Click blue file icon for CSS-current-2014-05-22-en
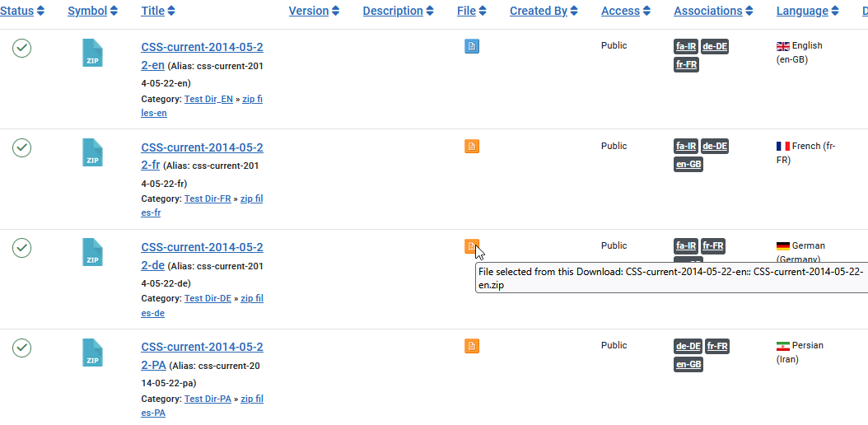 [472, 46]
